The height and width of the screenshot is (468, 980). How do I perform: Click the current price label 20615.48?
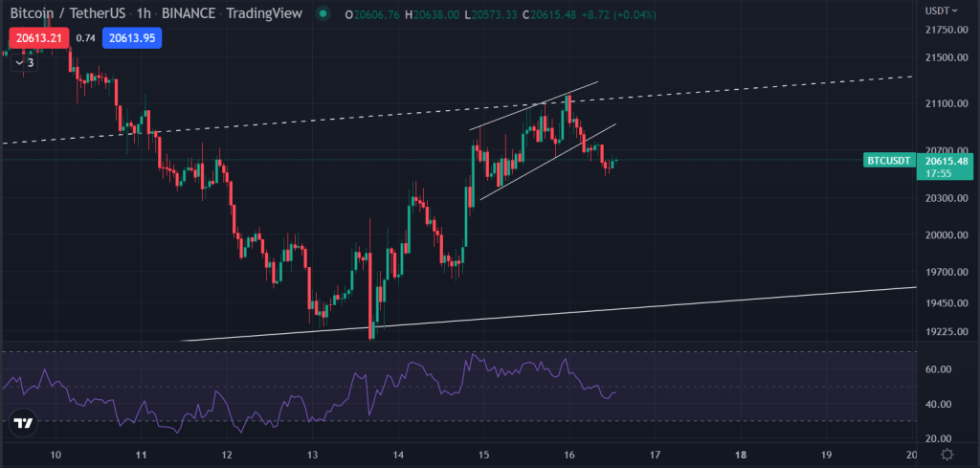[948, 161]
